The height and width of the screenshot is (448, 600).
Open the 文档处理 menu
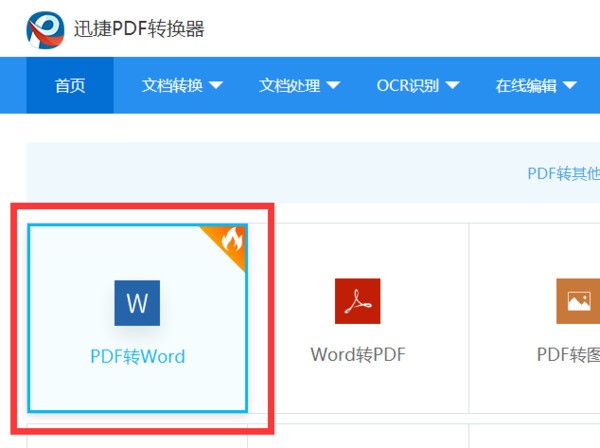(289, 85)
